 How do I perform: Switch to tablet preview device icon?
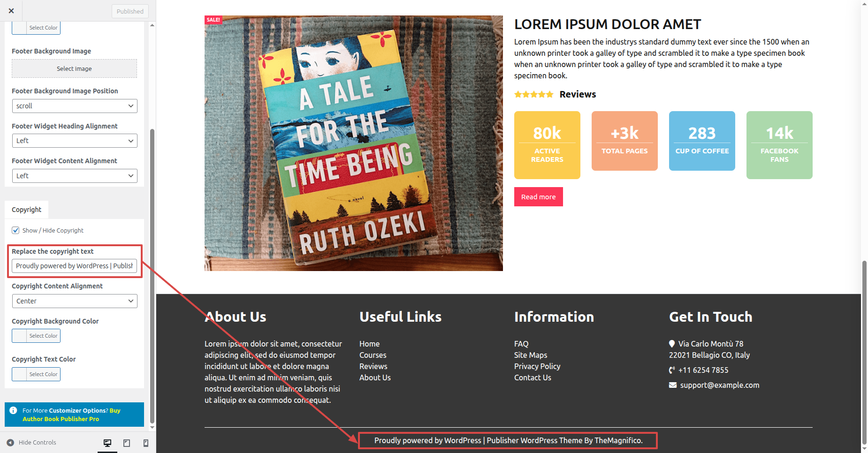127,443
